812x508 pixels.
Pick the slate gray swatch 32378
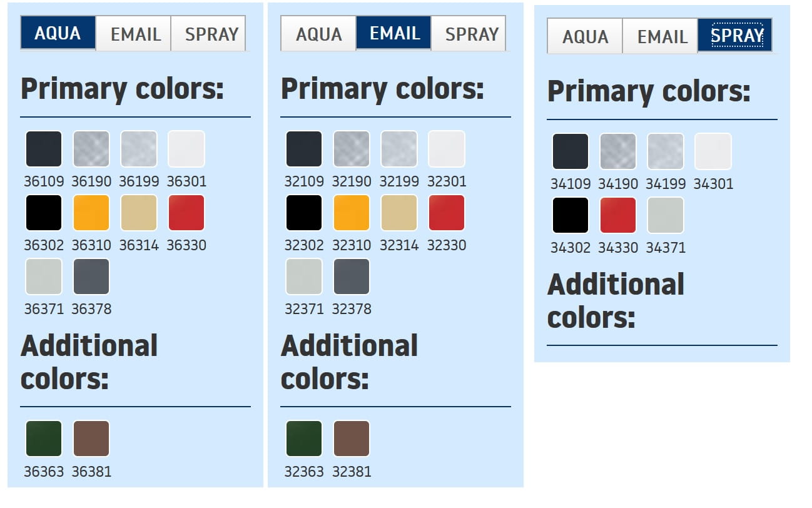pos(352,277)
